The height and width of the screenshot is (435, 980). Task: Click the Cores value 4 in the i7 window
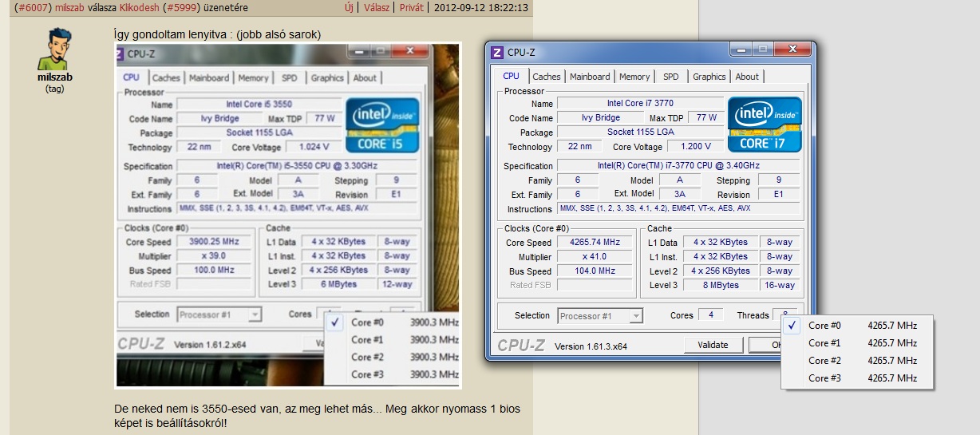711,315
